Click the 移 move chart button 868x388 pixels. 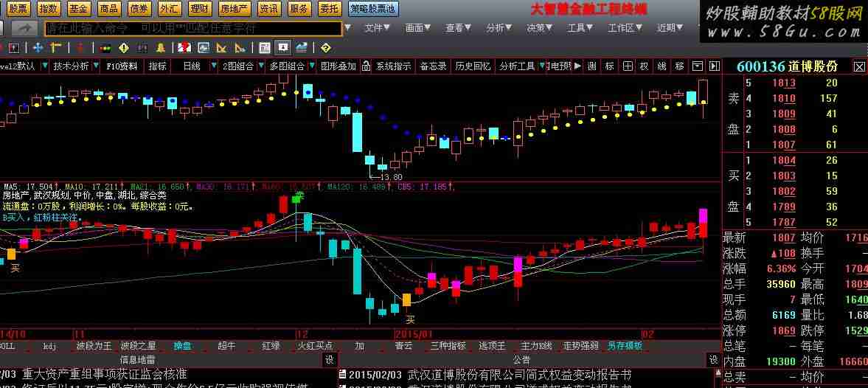(x=679, y=66)
